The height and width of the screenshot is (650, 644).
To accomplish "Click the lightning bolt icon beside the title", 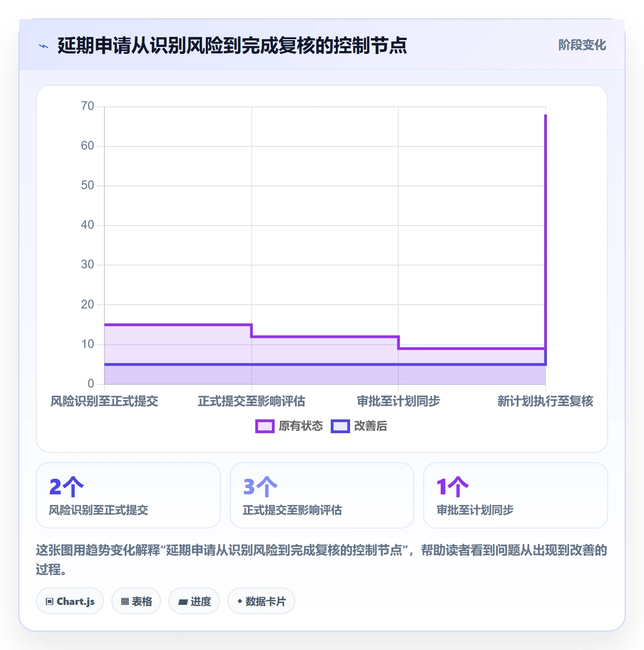I will click(x=44, y=46).
